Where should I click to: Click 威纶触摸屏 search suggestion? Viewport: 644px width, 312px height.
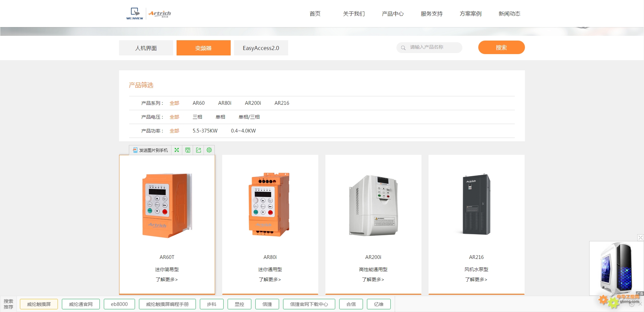pyautogui.click(x=39, y=304)
